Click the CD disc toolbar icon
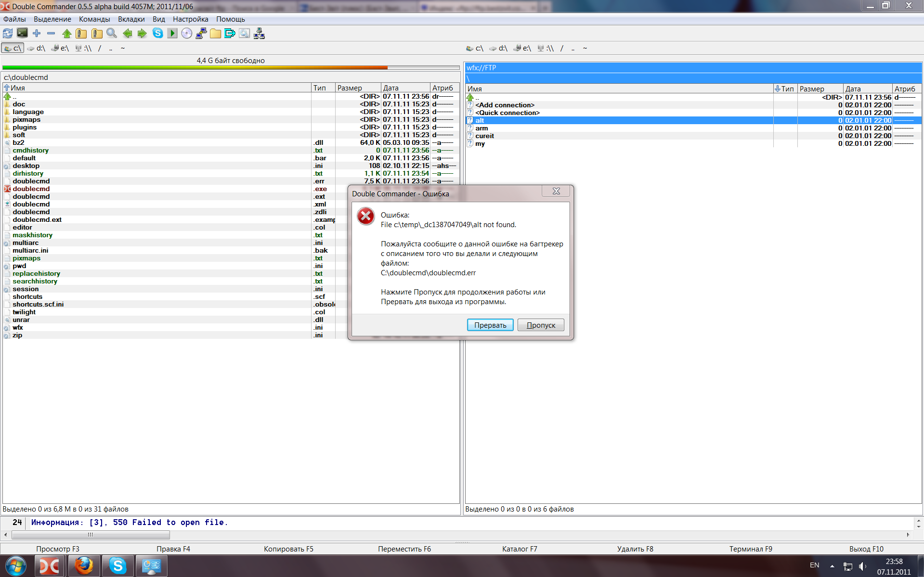The width and height of the screenshot is (924, 577). (x=187, y=33)
